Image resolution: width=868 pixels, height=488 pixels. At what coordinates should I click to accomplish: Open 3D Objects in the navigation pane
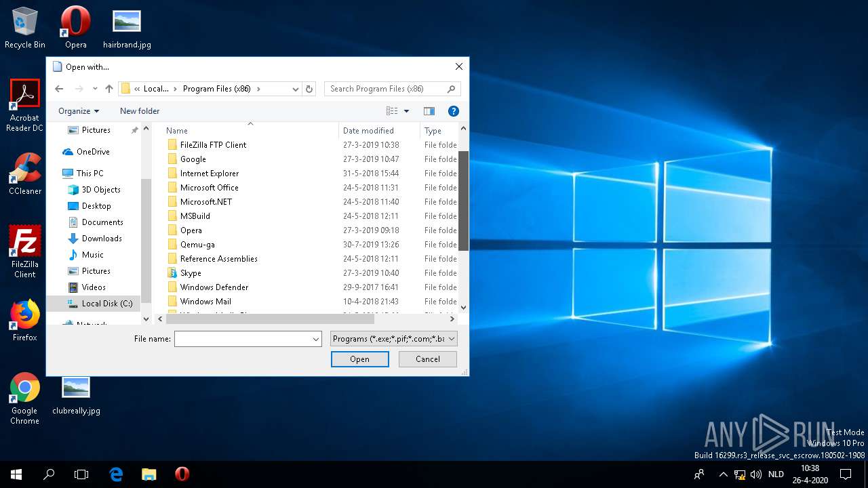point(101,190)
